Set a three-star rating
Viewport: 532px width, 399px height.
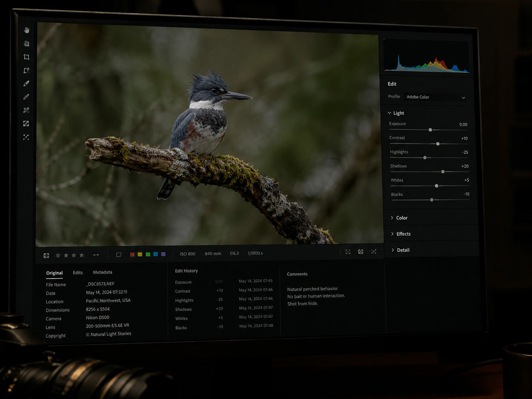click(x=74, y=255)
